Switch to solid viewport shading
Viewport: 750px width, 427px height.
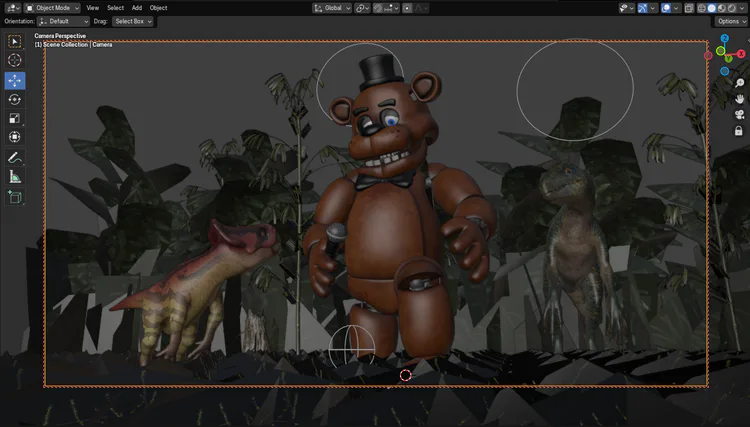click(712, 8)
